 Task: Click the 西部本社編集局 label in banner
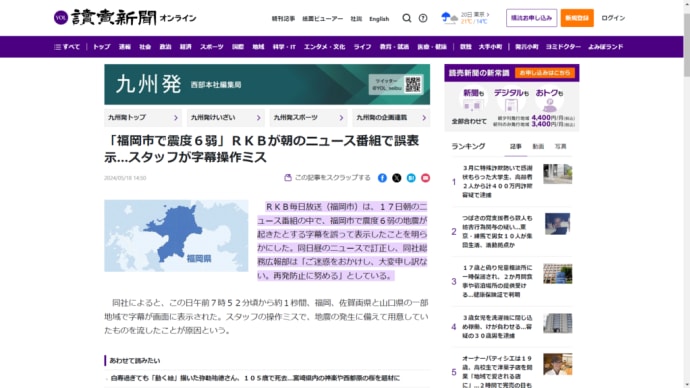(216, 85)
